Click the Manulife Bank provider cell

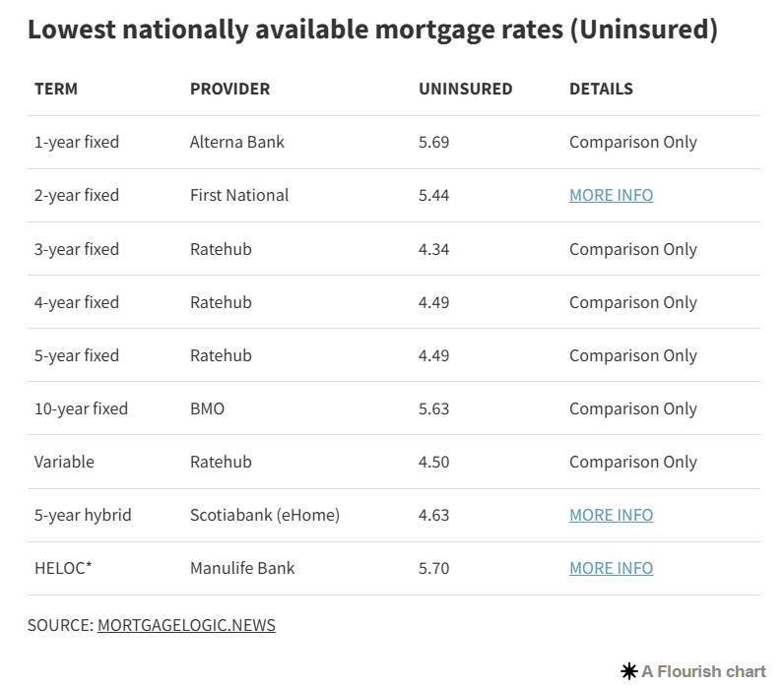(242, 568)
